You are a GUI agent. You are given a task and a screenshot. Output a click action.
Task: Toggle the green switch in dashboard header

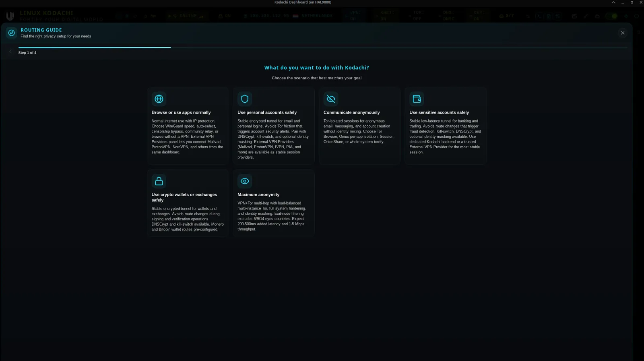(x=611, y=16)
